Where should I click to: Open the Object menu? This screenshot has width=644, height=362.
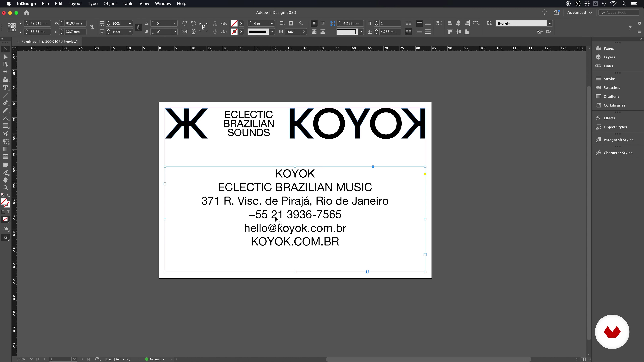click(110, 4)
